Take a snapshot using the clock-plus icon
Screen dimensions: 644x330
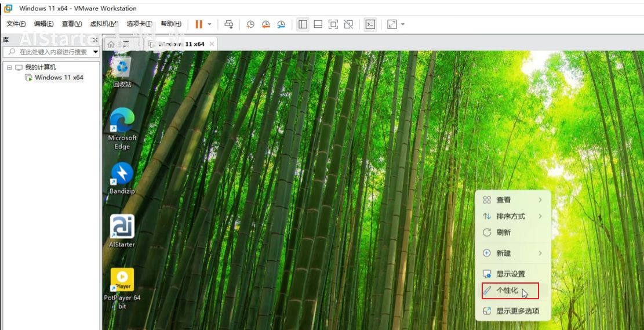pyautogui.click(x=250, y=24)
